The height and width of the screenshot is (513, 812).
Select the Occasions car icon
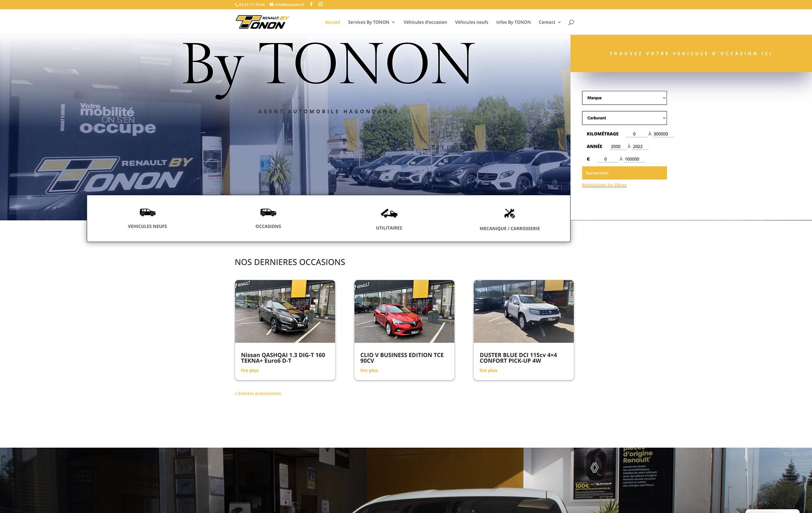(268, 212)
